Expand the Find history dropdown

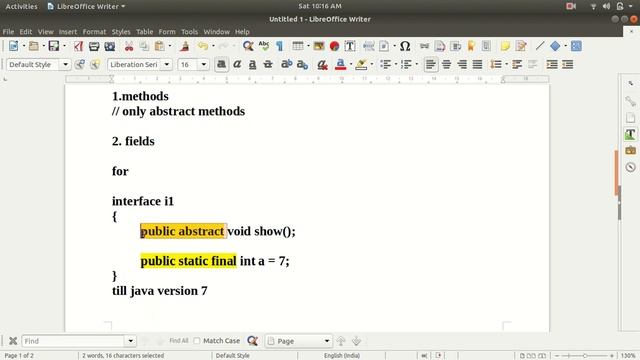pos(131,341)
